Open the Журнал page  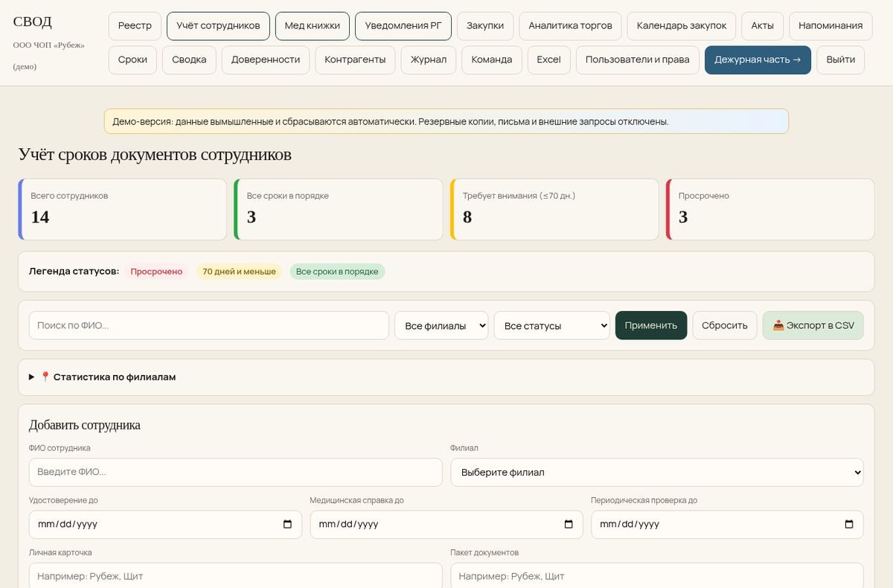pos(429,60)
